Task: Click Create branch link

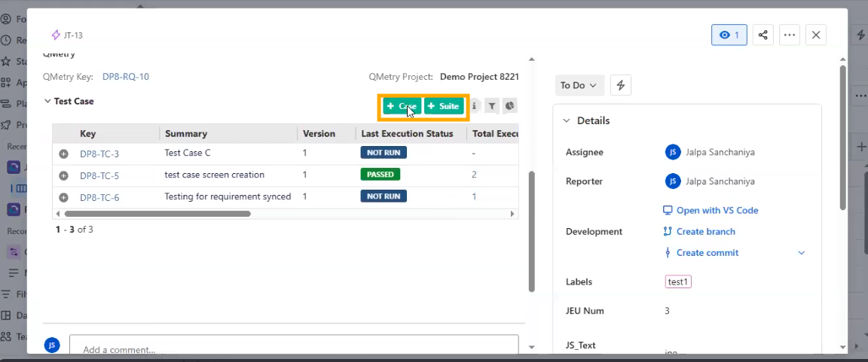Action: [x=699, y=232]
